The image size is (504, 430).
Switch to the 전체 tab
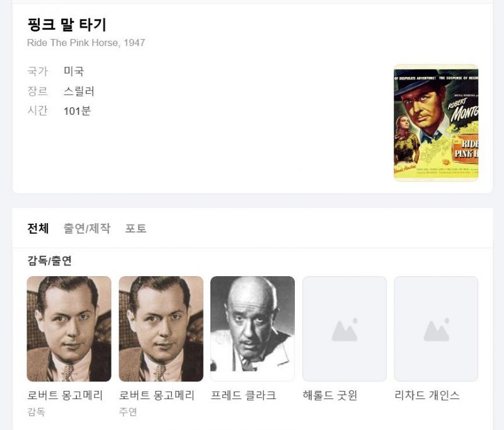point(38,228)
